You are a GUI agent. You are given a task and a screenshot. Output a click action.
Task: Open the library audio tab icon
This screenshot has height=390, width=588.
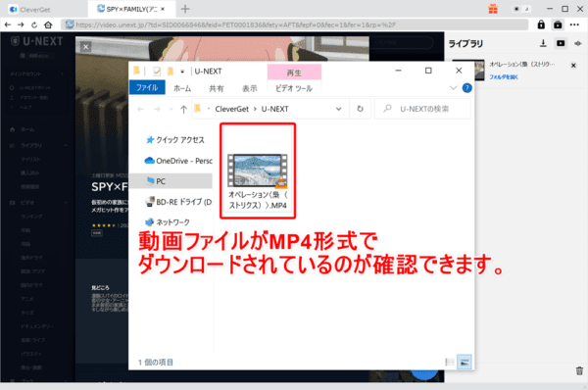[x=578, y=44]
